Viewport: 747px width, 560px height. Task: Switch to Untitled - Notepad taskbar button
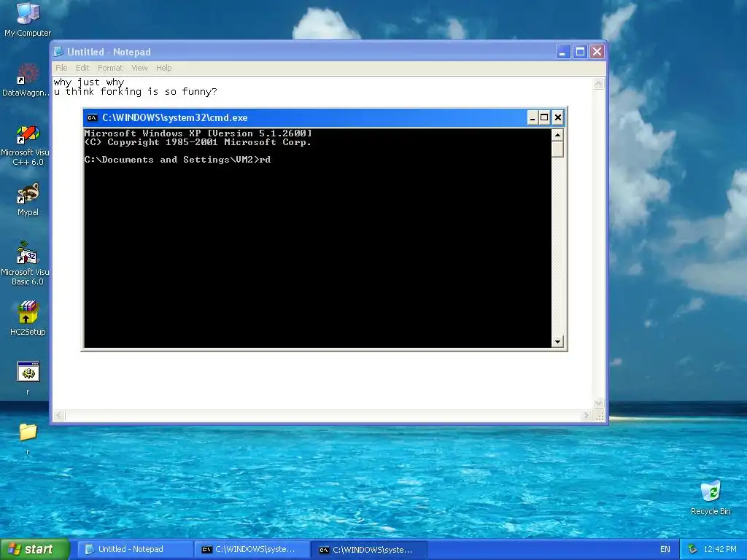pyautogui.click(x=135, y=549)
